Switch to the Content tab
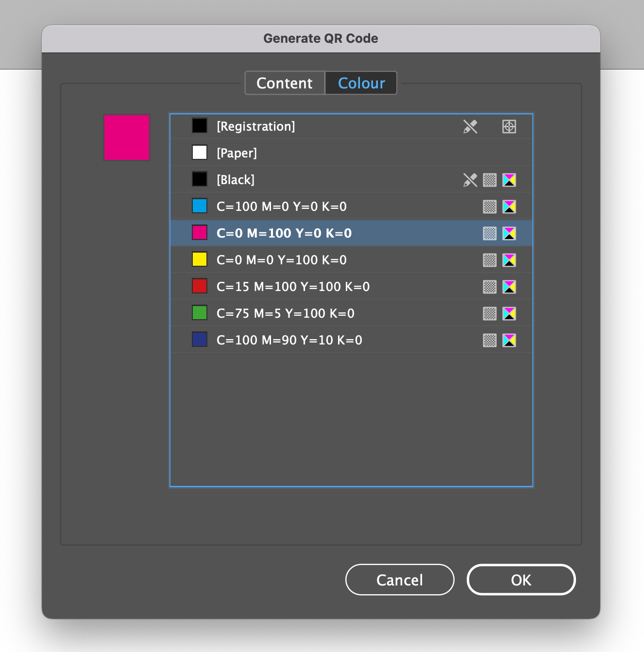This screenshot has width=644, height=652. pos(285,83)
